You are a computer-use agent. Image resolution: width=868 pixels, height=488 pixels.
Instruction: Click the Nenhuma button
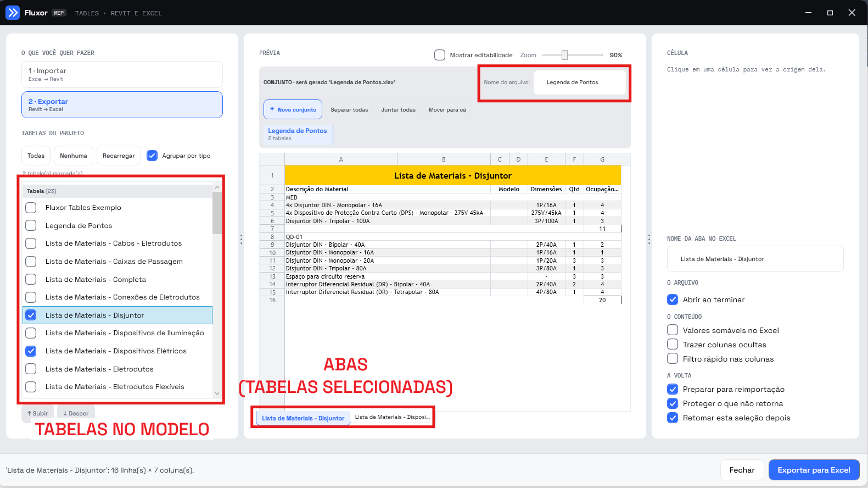74,156
